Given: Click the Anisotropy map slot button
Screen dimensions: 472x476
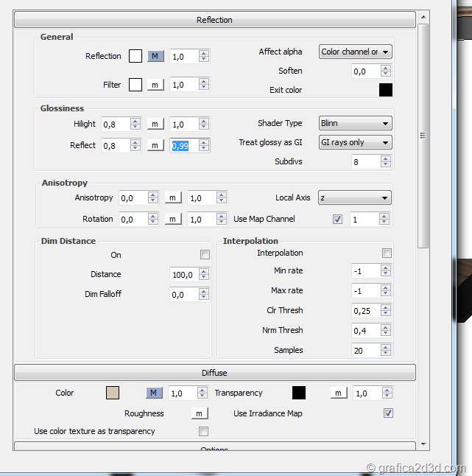Looking at the screenshot, I should point(172,197).
